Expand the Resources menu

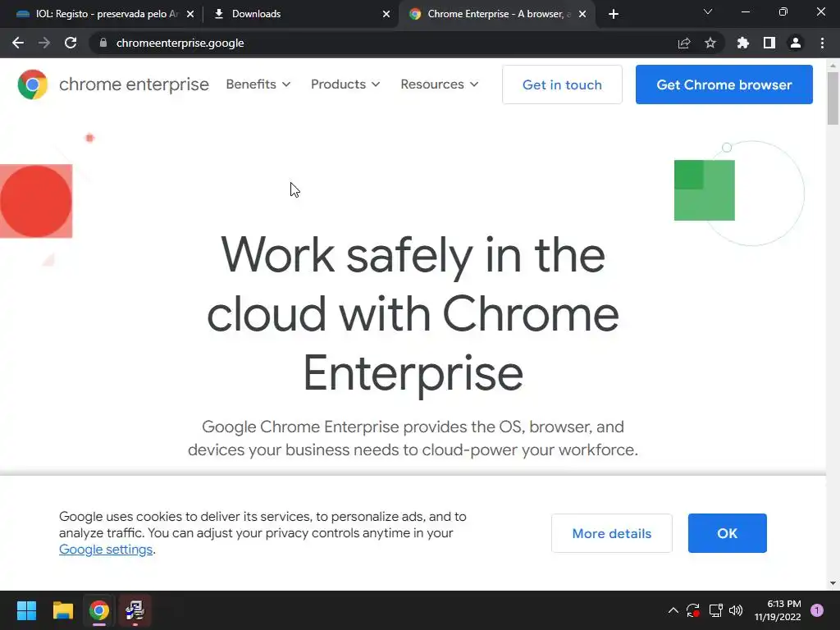pyautogui.click(x=440, y=84)
